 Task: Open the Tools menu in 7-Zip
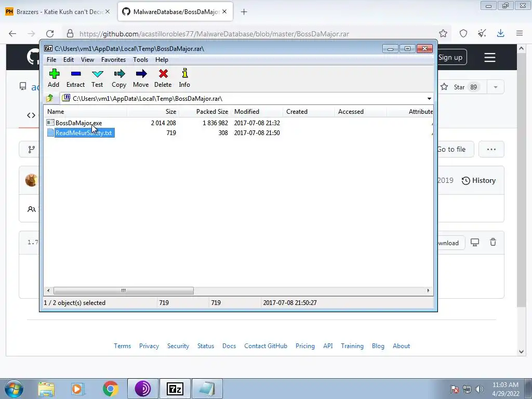tap(140, 60)
